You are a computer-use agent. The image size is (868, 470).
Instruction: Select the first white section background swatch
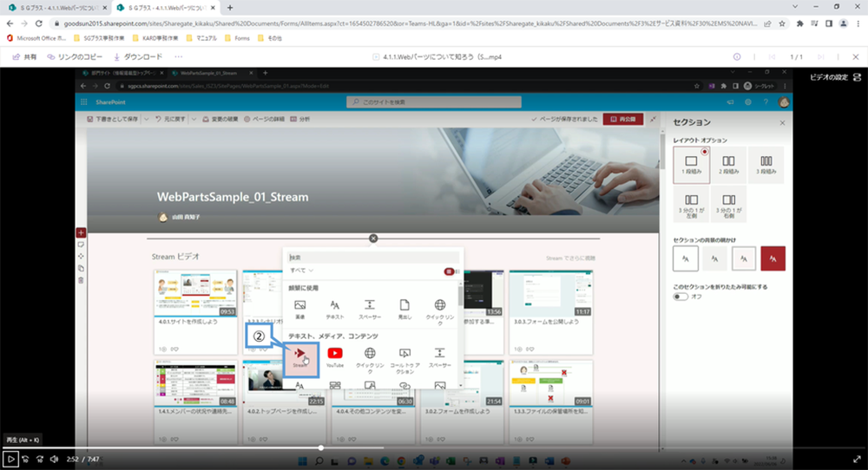tap(686, 258)
